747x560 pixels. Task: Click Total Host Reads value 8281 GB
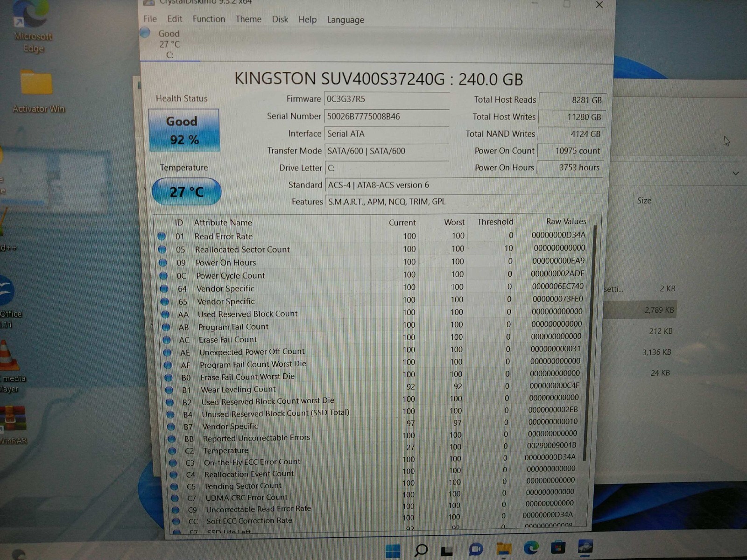pyautogui.click(x=572, y=100)
